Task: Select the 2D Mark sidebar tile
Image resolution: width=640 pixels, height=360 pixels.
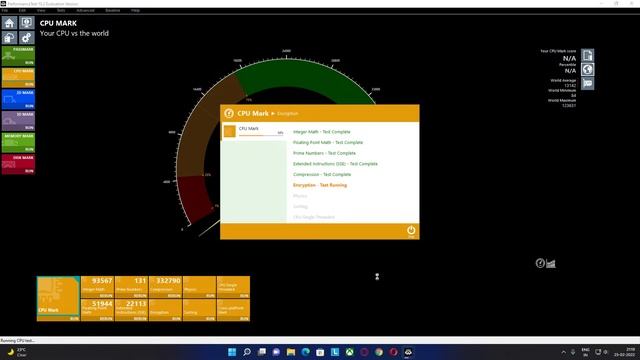Action: 18,99
